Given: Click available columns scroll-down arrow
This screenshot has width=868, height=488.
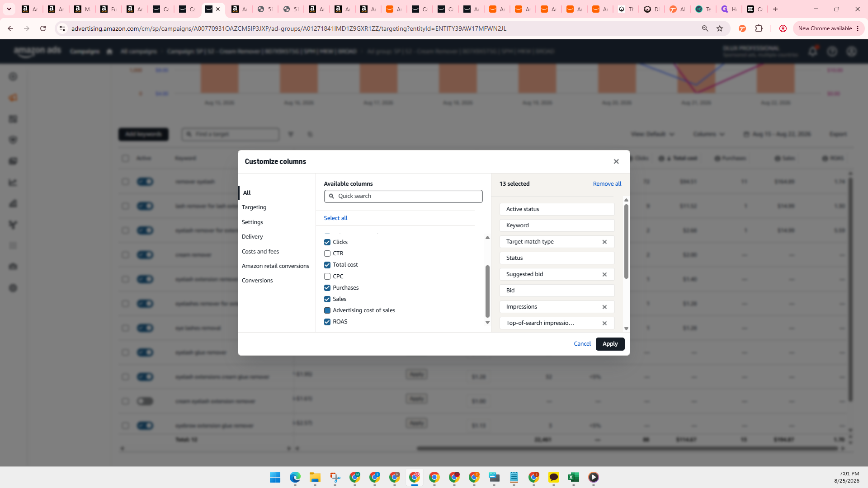Looking at the screenshot, I should click(x=487, y=322).
